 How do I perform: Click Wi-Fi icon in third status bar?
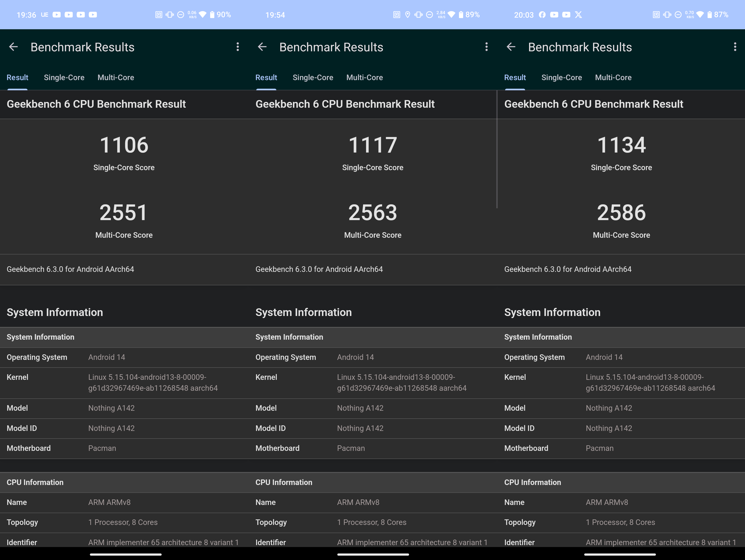point(700,14)
